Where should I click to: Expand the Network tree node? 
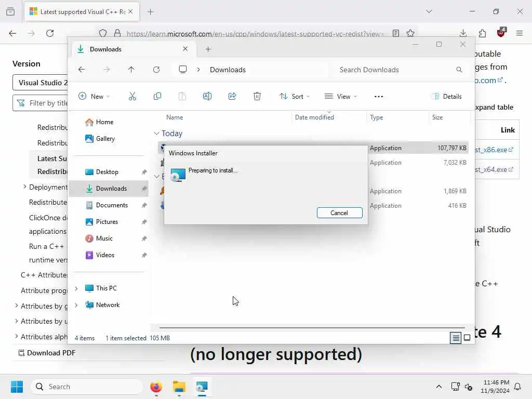click(x=76, y=304)
